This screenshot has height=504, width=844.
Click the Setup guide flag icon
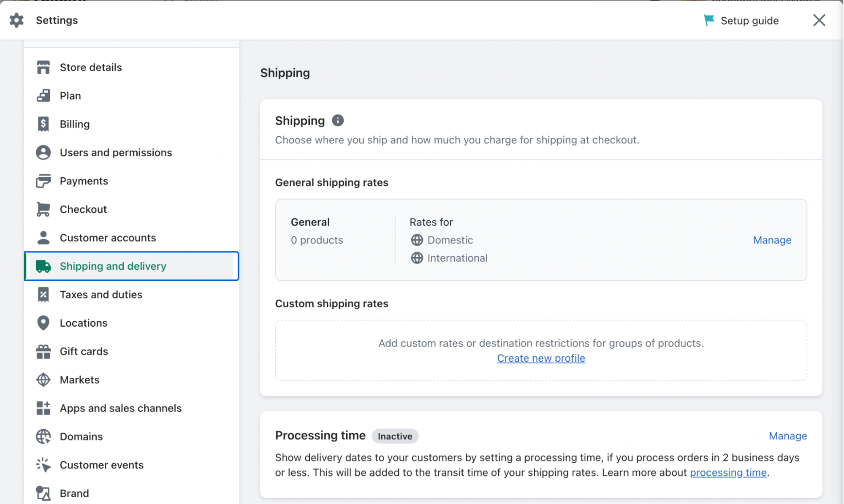(709, 20)
